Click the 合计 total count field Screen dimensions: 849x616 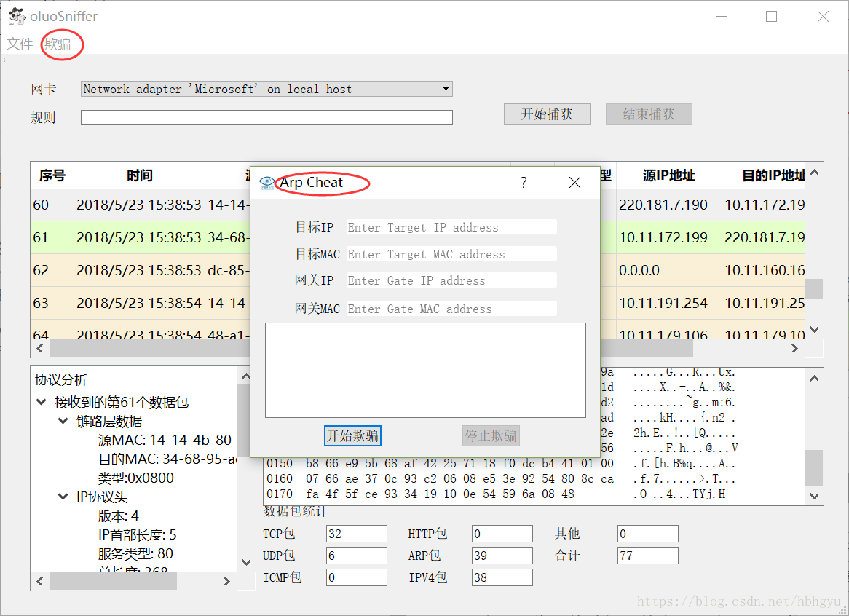click(647, 556)
